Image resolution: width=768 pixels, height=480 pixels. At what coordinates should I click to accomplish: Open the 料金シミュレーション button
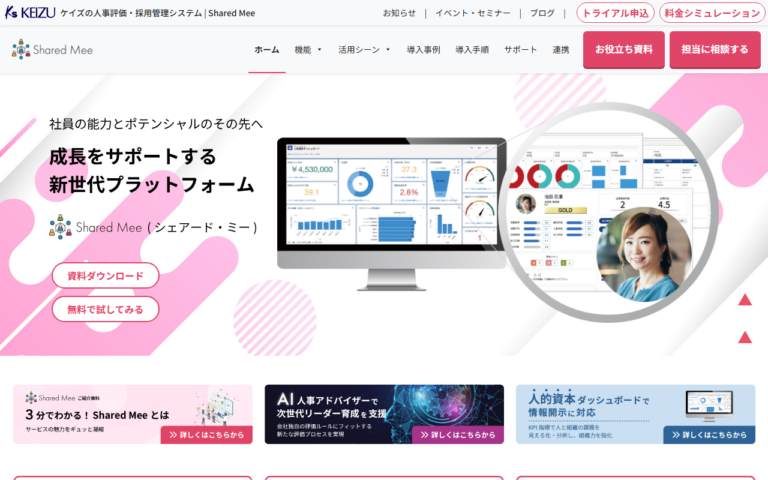pos(712,13)
